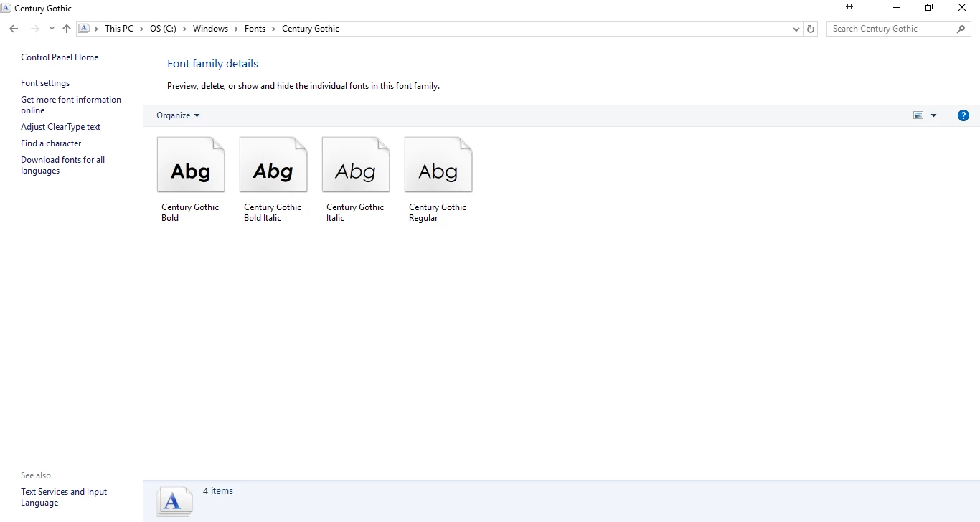Open Text Services and Input Language
Viewport: 980px width, 522px height.
tap(64, 497)
